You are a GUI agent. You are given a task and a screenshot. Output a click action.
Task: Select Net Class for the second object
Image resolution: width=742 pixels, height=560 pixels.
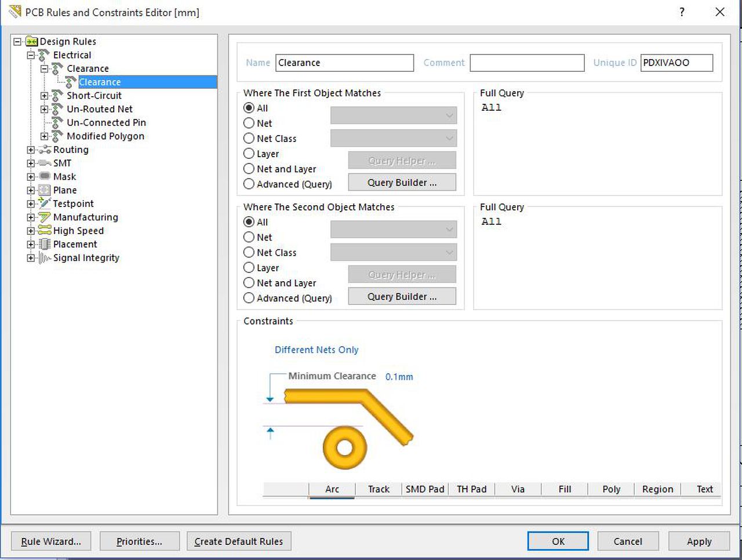pyautogui.click(x=249, y=253)
